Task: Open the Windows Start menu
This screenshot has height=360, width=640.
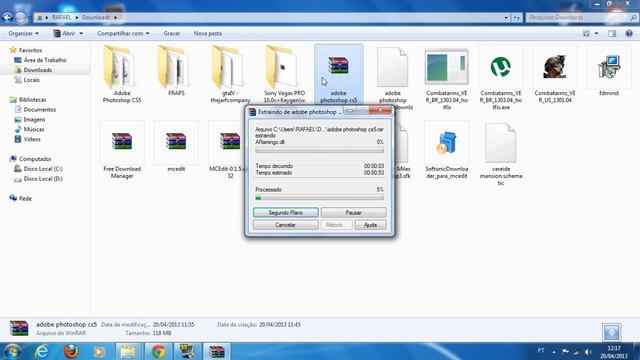Action: (12, 351)
